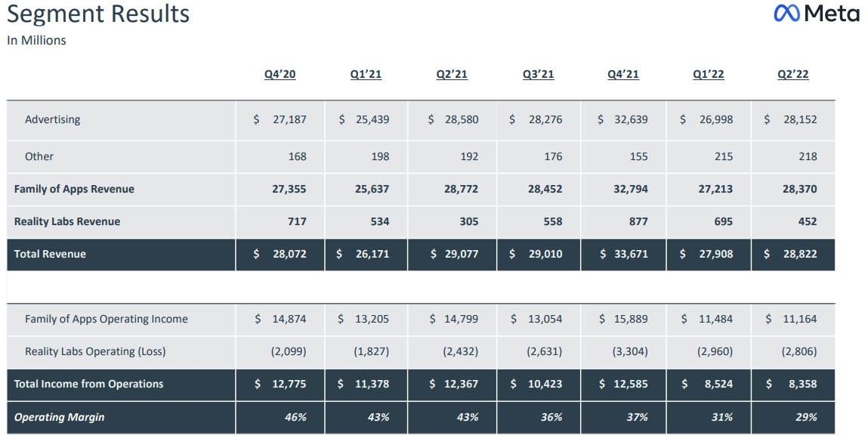The height and width of the screenshot is (445, 868).
Task: Select the Advertising row label
Action: click(53, 119)
